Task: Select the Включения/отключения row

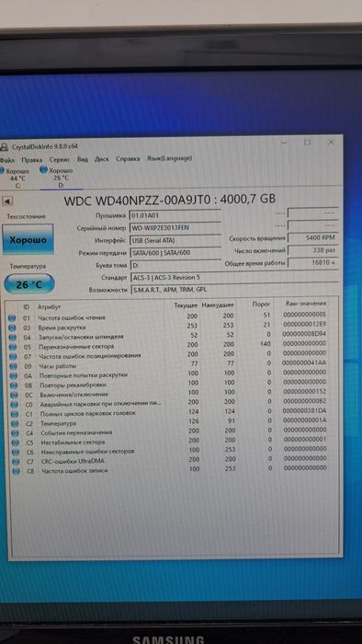Action: coord(173,393)
